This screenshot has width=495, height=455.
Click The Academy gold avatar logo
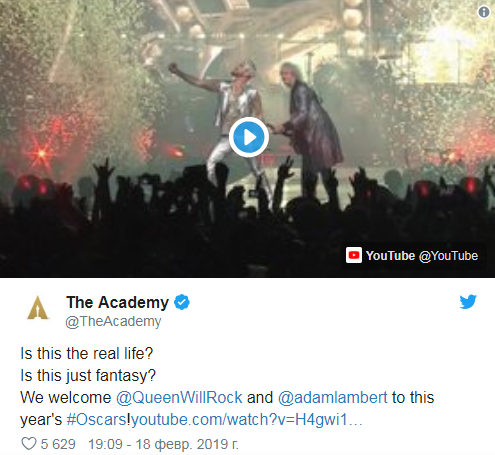click(38, 307)
